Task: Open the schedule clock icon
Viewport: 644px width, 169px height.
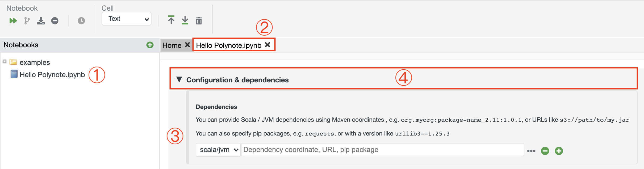Action: click(81, 21)
